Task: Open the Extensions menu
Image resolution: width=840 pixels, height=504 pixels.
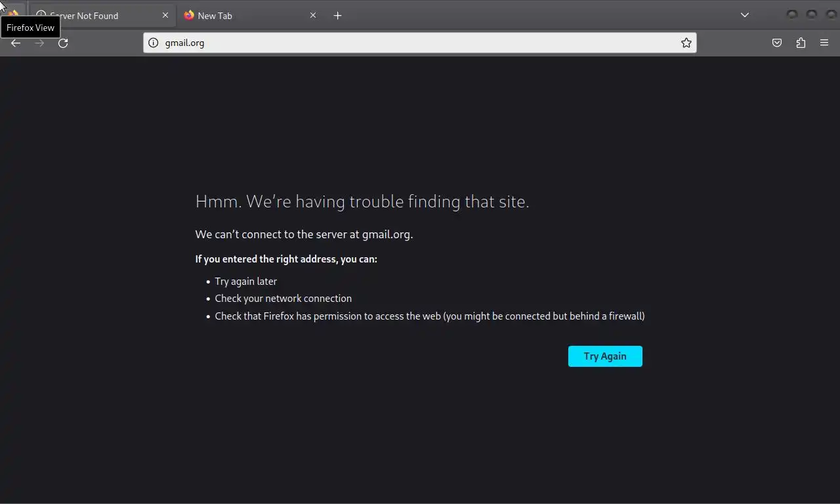Action: (x=801, y=43)
